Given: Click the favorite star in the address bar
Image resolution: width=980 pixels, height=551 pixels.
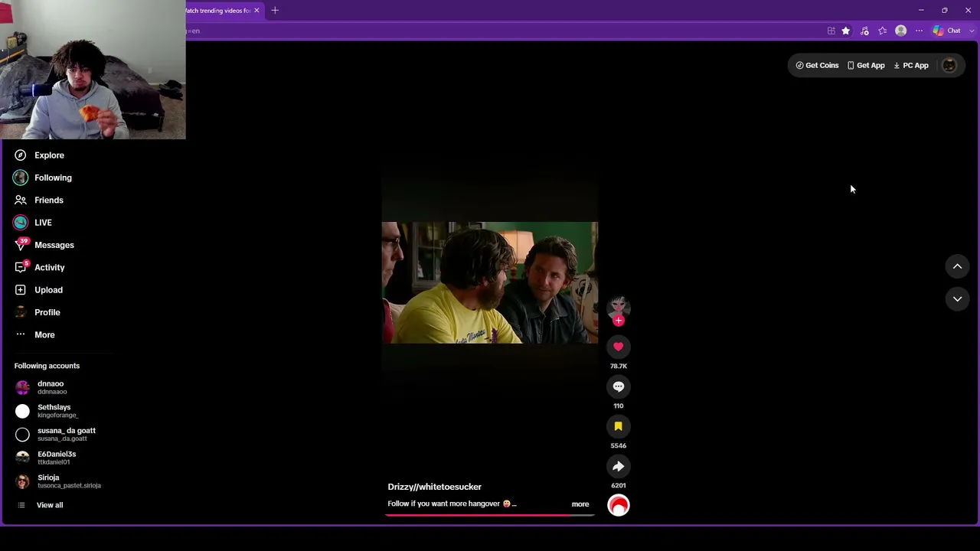Looking at the screenshot, I should (x=846, y=31).
